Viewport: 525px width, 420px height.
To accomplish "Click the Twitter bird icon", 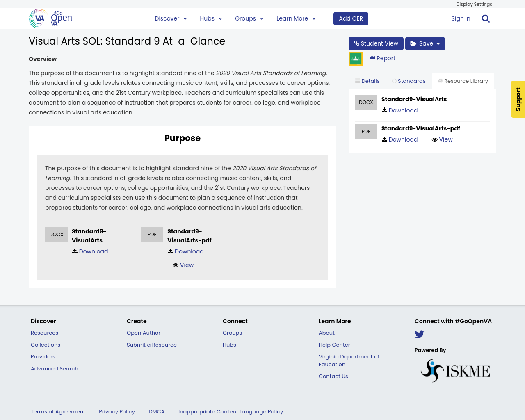I will (x=419, y=334).
